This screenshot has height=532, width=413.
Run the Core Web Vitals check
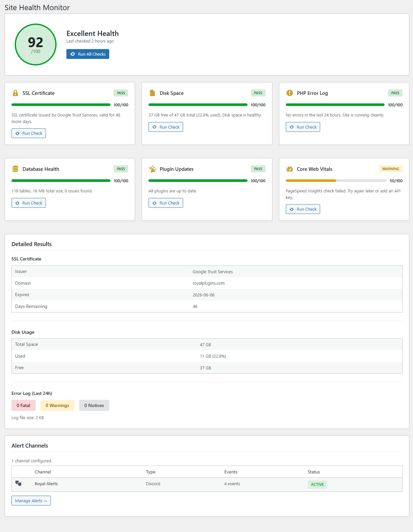(x=303, y=209)
